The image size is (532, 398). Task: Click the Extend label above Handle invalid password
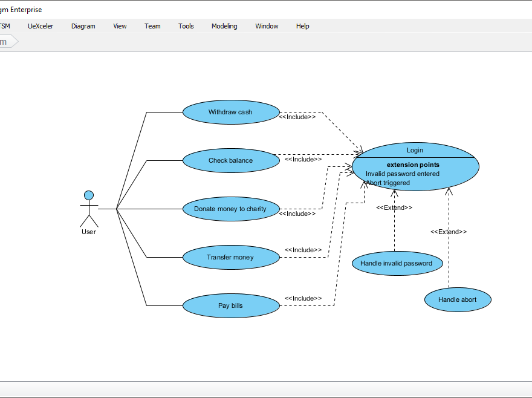[394, 207]
